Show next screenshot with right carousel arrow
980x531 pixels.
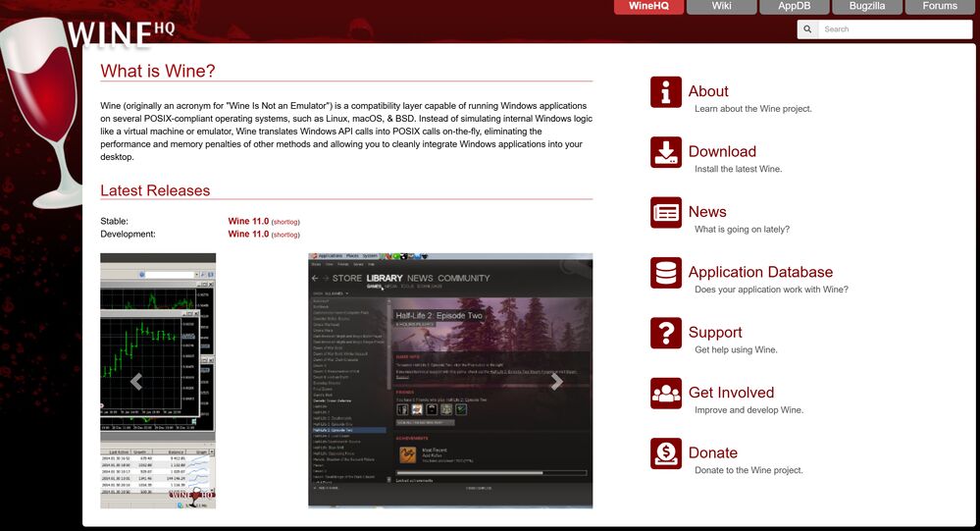(556, 381)
